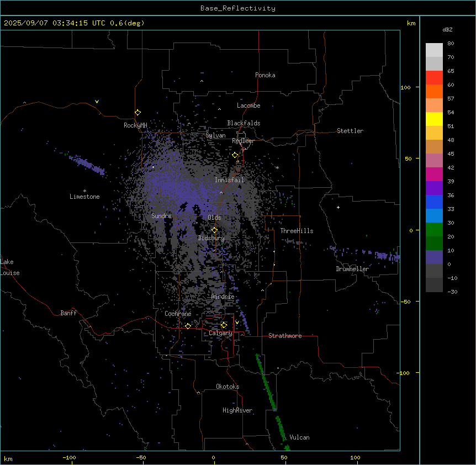Image resolution: width=476 pixels, height=465 pixels.
Task: Click the yellow diamond marker above Calgary
Action: pyautogui.click(x=224, y=325)
